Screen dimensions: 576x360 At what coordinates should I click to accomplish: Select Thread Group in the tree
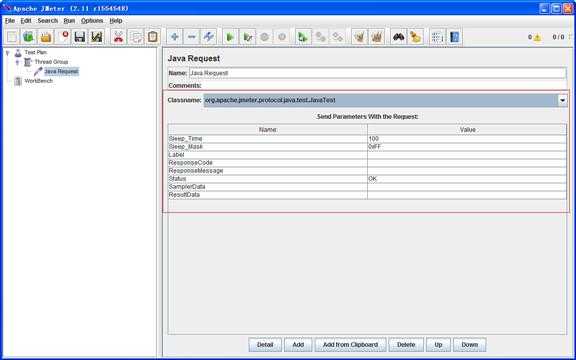(51, 62)
